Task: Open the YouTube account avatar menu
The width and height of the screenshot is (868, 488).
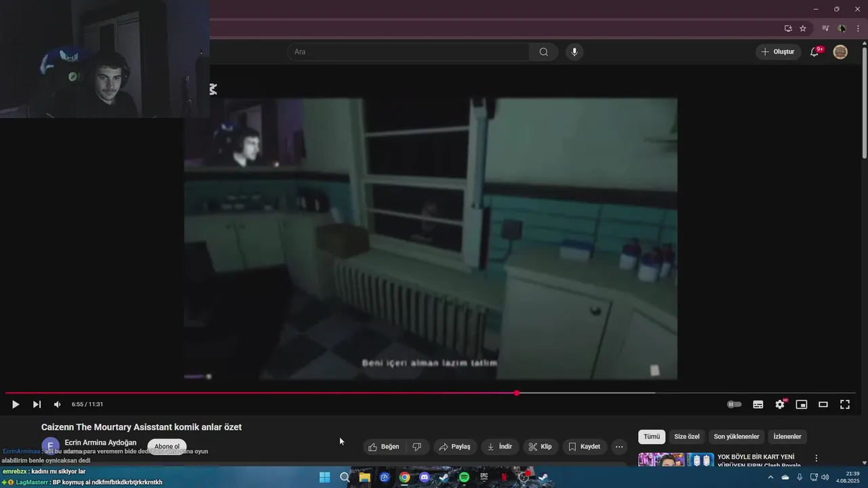Action: [840, 52]
